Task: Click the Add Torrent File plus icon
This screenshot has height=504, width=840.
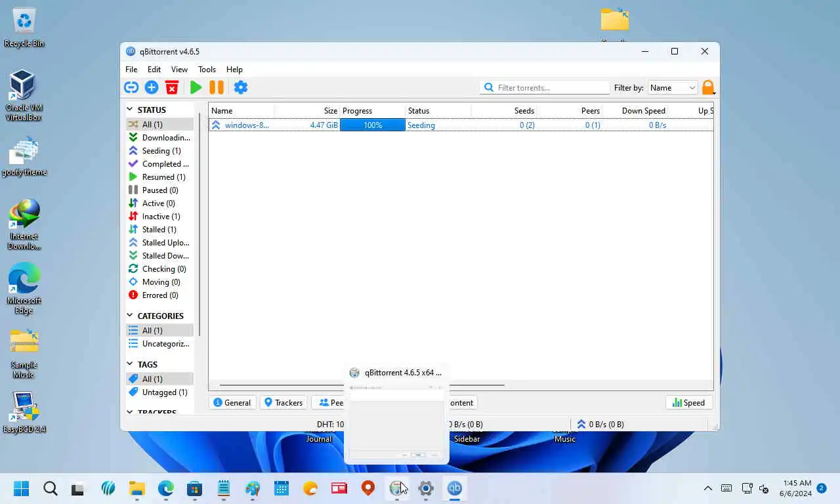Action: (152, 87)
